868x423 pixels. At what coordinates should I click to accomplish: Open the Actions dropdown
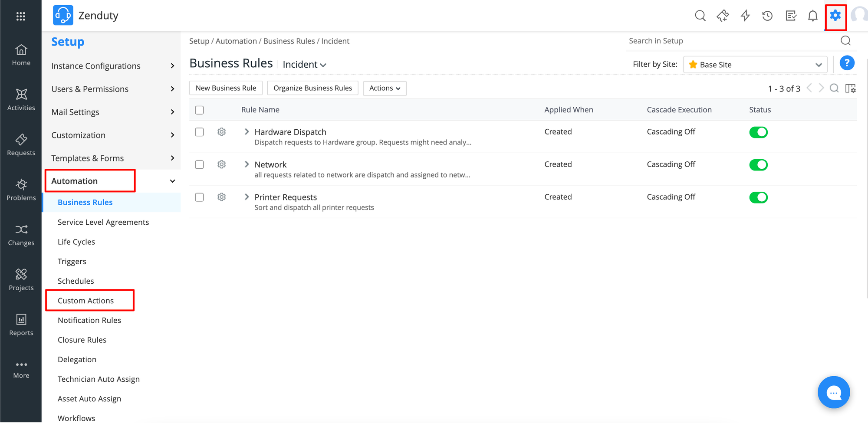[385, 88]
